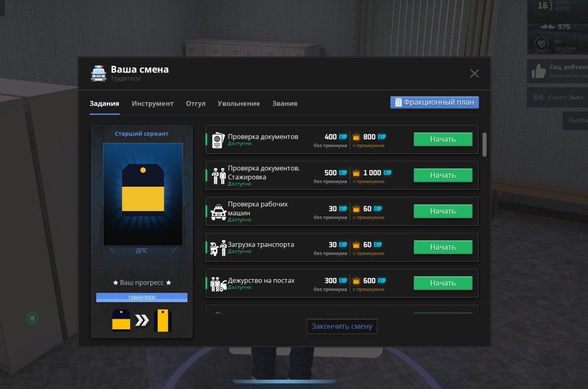Image resolution: width=588 pixels, height=389 pixels.
Task: Click the Загрузка транспорта task icon
Action: pyautogui.click(x=218, y=248)
